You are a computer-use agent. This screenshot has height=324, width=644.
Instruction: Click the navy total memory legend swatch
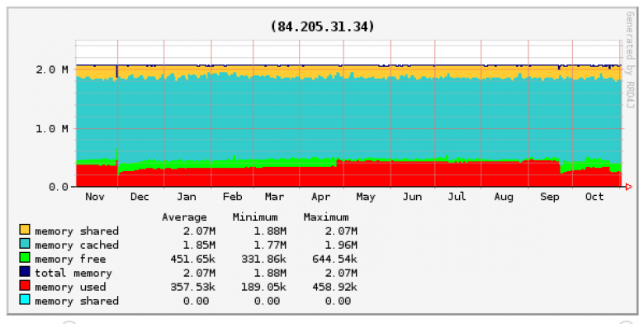(25, 271)
